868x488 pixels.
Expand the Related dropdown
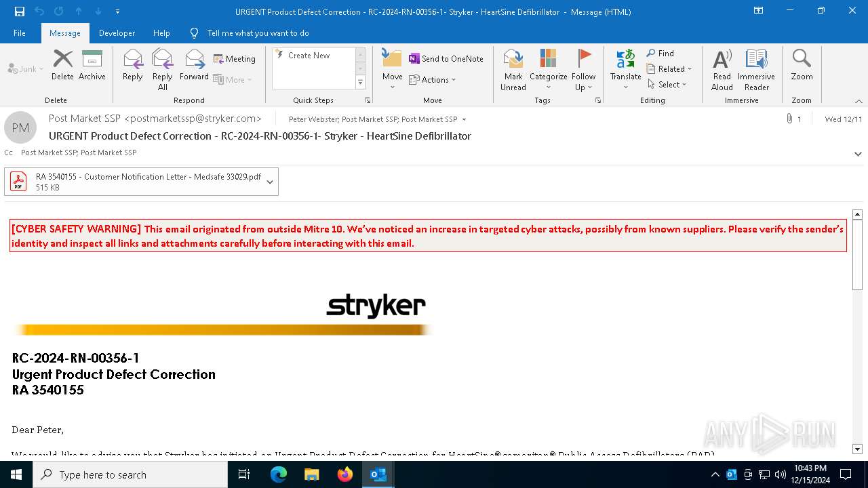[669, 69]
